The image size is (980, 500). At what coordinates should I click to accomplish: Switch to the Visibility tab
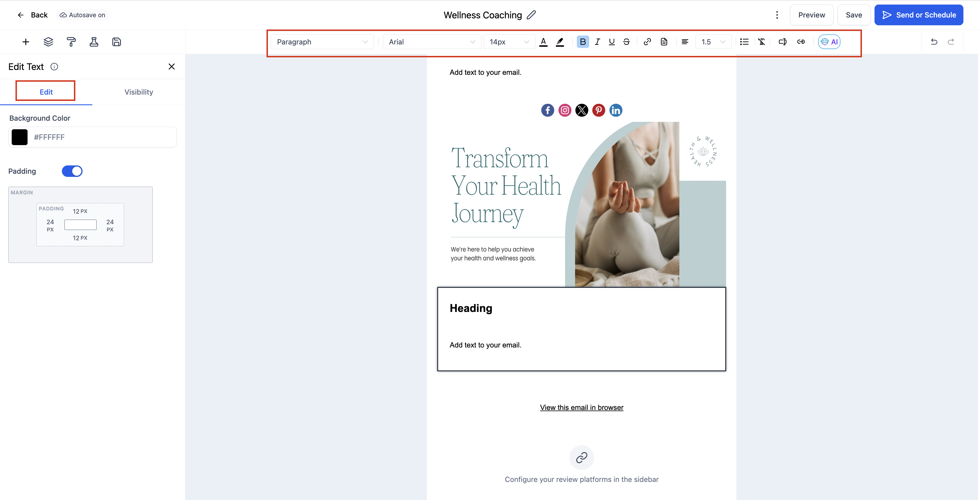click(138, 92)
